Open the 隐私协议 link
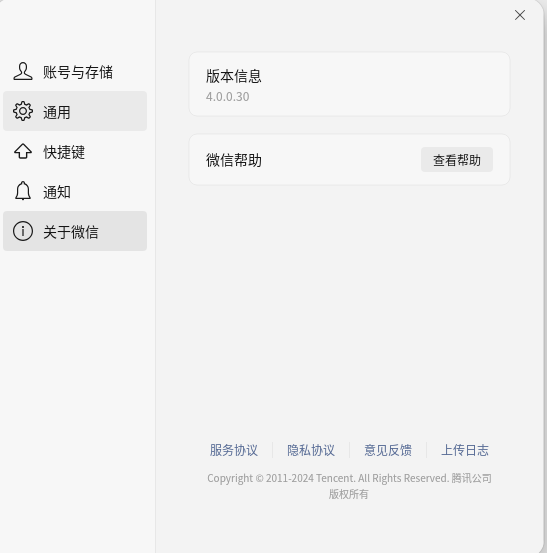This screenshot has height=553, width=547. (311, 450)
